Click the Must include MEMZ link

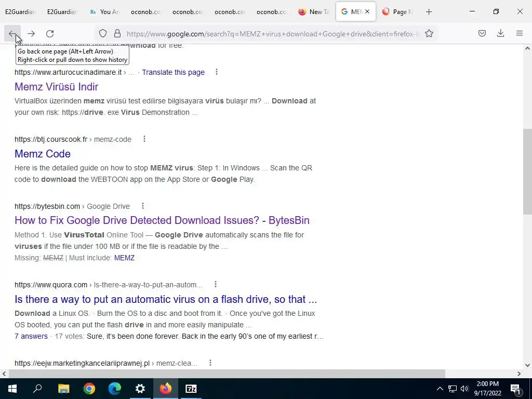pyautogui.click(x=124, y=258)
